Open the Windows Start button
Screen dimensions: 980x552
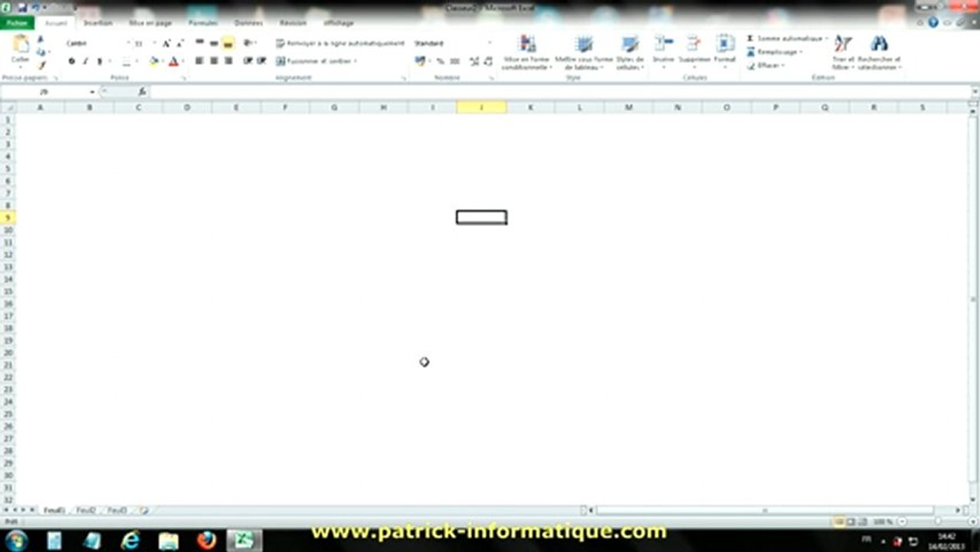(16, 540)
